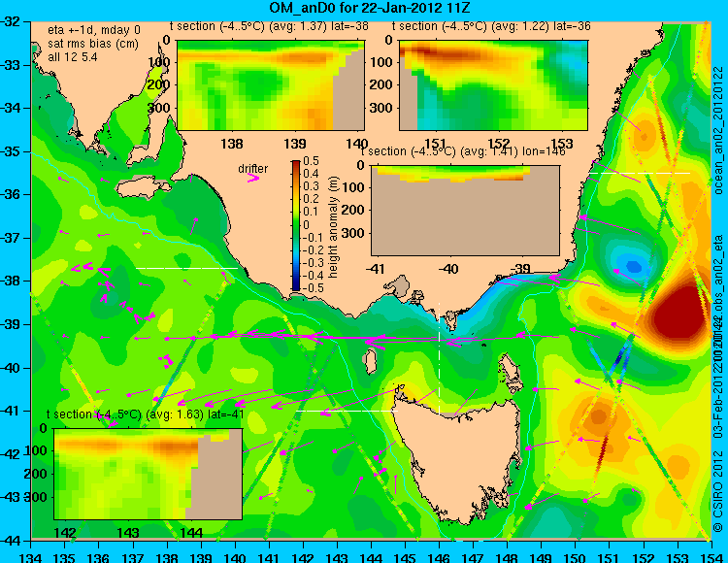
Task: Select the 'all 12 5.4' statistics line
Action: (73, 57)
